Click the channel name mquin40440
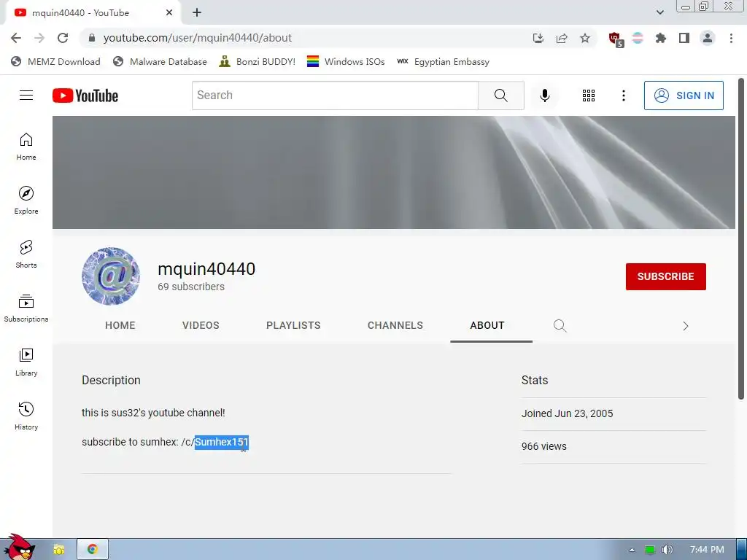This screenshot has width=747, height=560. tap(206, 268)
